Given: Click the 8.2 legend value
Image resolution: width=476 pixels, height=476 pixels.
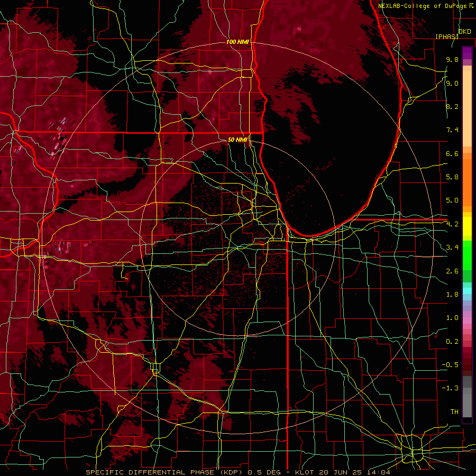Looking at the screenshot, I should tap(452, 106).
